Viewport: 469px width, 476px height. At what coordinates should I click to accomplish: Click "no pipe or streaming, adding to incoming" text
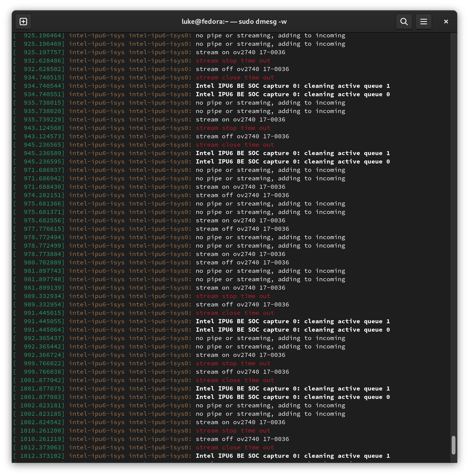(x=270, y=35)
